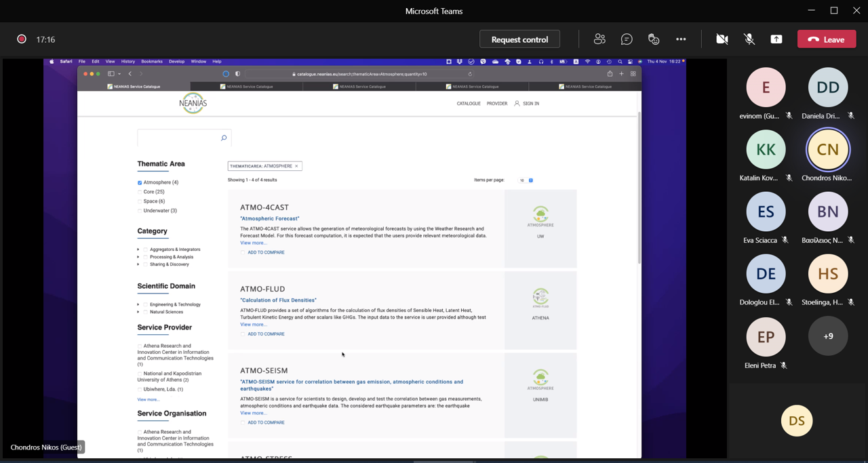Switch to second NEANIAS Service Catalogue tab
Viewport: 868px width, 463px height.
[247, 87]
